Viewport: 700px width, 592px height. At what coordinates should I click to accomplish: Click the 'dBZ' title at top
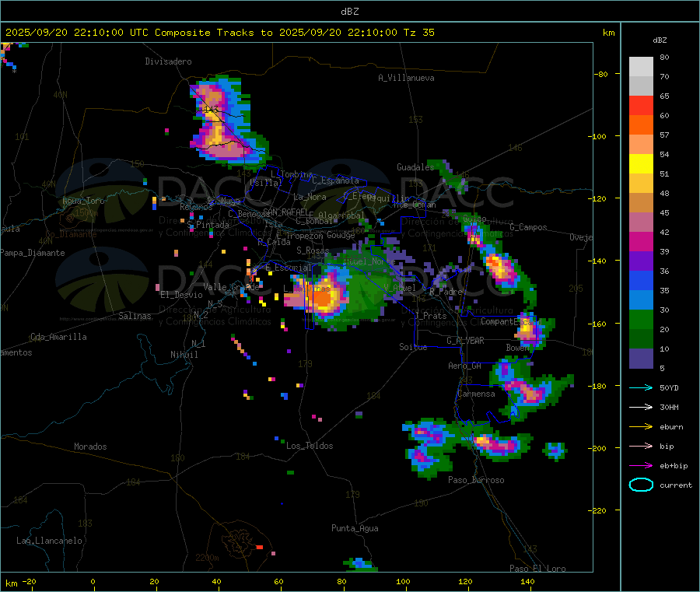349,12
